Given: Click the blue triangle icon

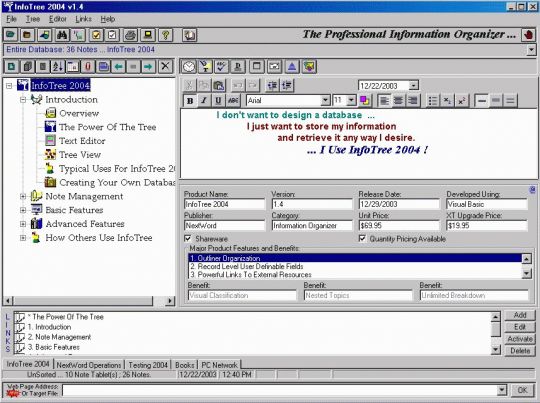Looking at the screenshot, I should 292,66.
